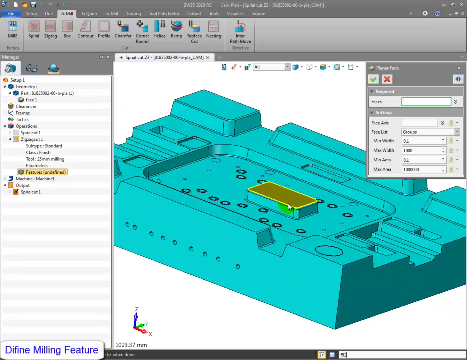Collapse the Output tree node
The height and width of the screenshot is (360, 467).
[5, 185]
